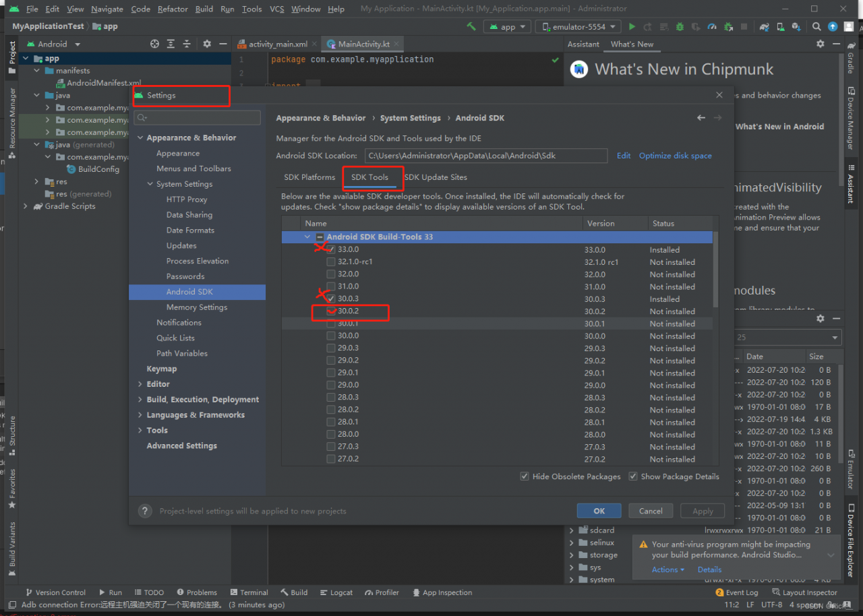The height and width of the screenshot is (616, 863).
Task: Click the Search Everywhere magnifier icon
Action: coord(816,26)
